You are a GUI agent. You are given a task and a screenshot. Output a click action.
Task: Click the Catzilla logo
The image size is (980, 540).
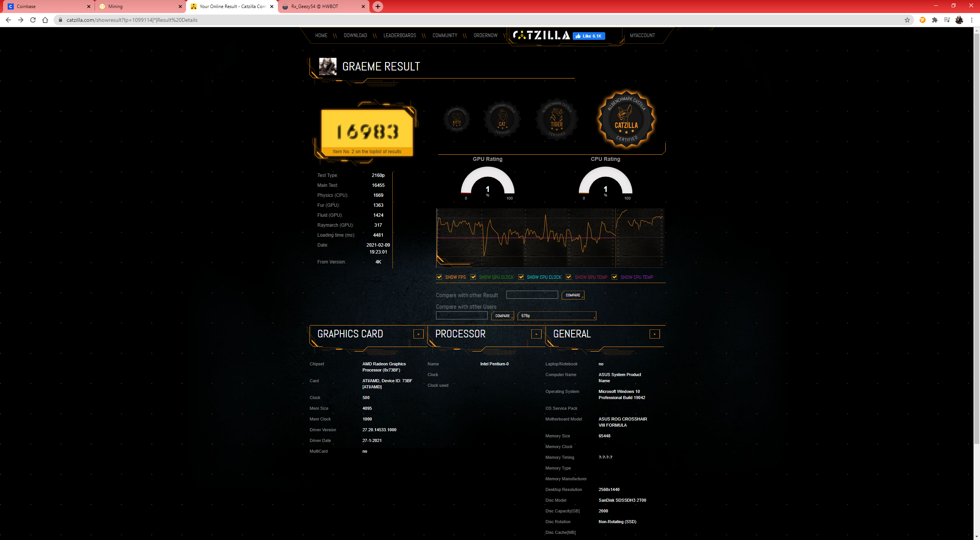tap(541, 35)
